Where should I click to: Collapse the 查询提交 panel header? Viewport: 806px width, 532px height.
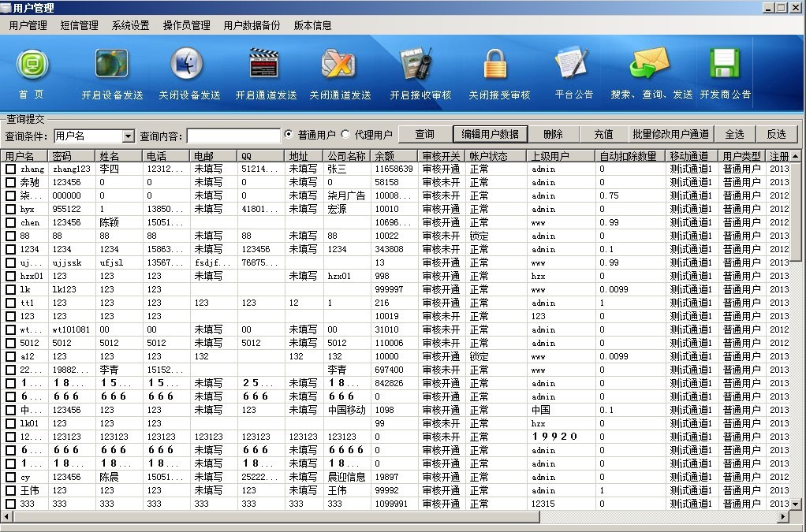(24, 120)
